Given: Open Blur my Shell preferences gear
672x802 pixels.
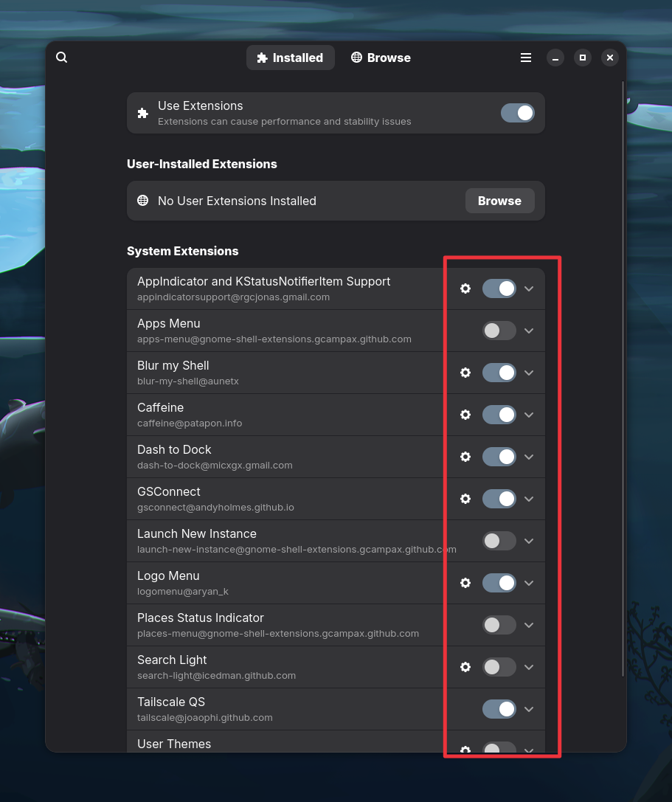Looking at the screenshot, I should [x=465, y=373].
